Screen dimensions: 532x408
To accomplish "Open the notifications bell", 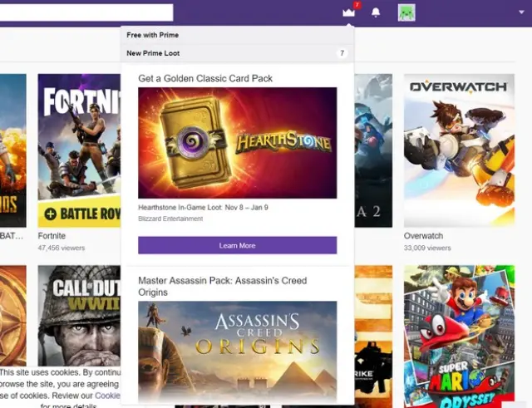I will 376,12.
